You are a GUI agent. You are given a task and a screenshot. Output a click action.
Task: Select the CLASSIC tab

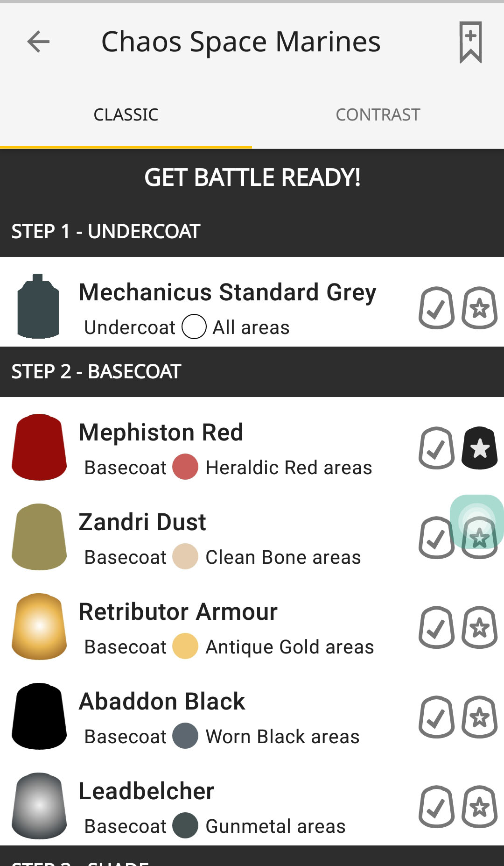pos(126,115)
